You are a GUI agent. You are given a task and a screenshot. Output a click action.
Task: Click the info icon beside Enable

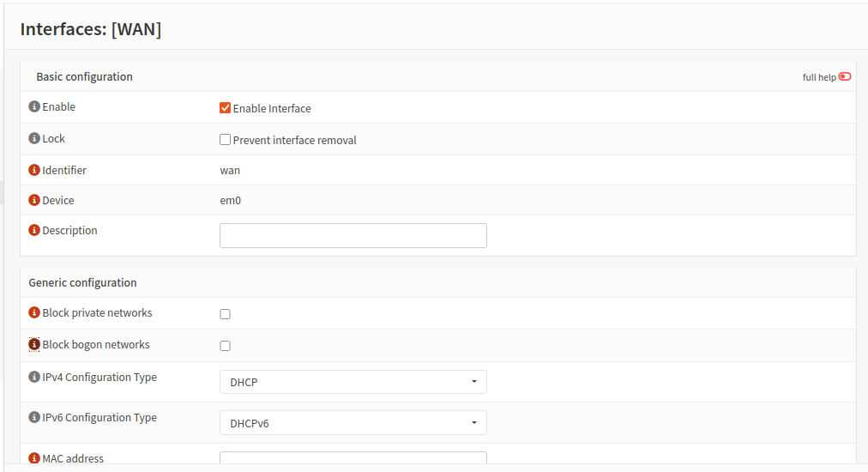(x=34, y=107)
